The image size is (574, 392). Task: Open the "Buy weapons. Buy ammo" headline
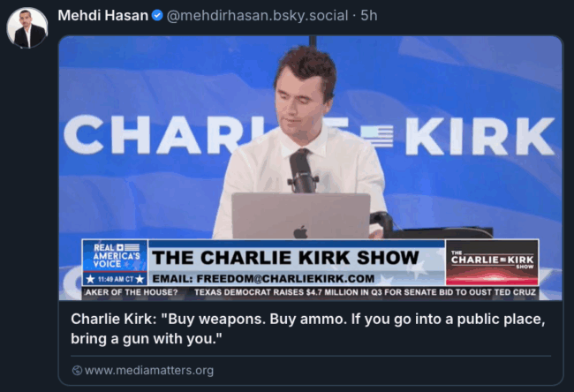pyautogui.click(x=308, y=328)
